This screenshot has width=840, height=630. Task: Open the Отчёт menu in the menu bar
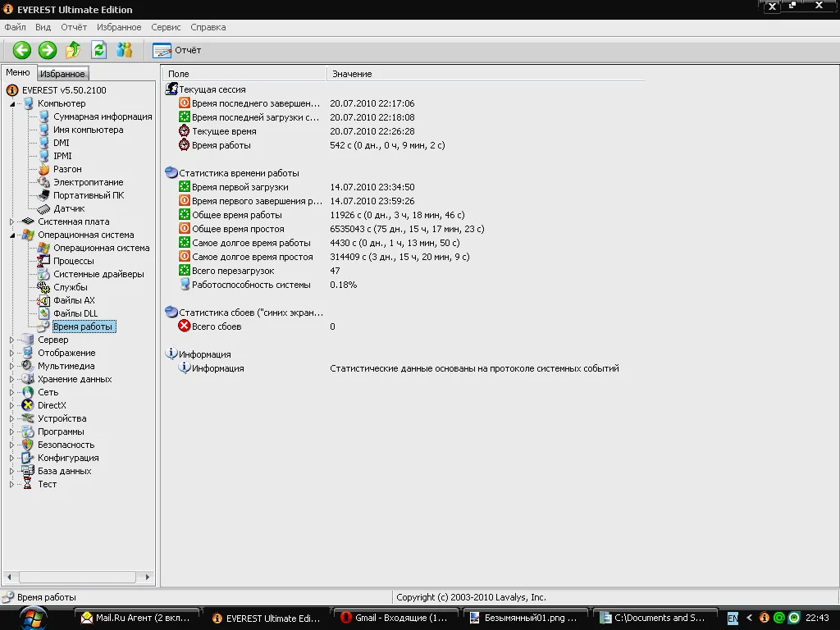tap(74, 27)
